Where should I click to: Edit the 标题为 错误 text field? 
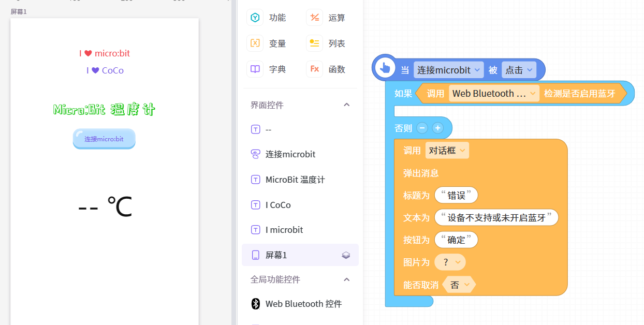tap(456, 195)
